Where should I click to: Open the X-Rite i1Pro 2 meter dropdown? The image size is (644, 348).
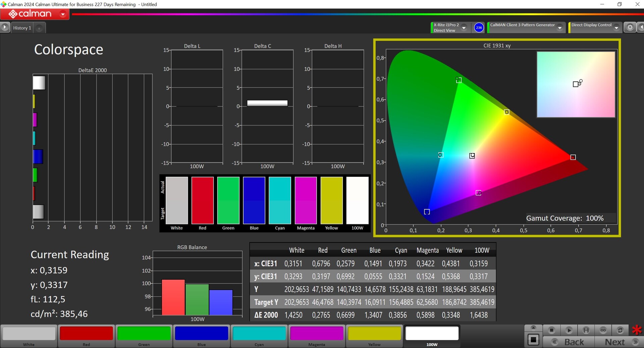click(x=464, y=28)
